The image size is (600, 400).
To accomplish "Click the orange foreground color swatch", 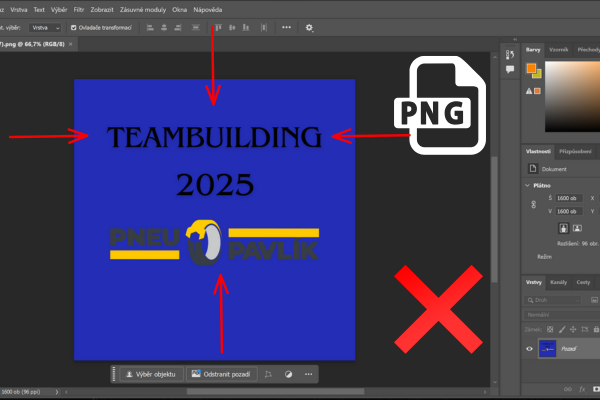I will (x=532, y=69).
